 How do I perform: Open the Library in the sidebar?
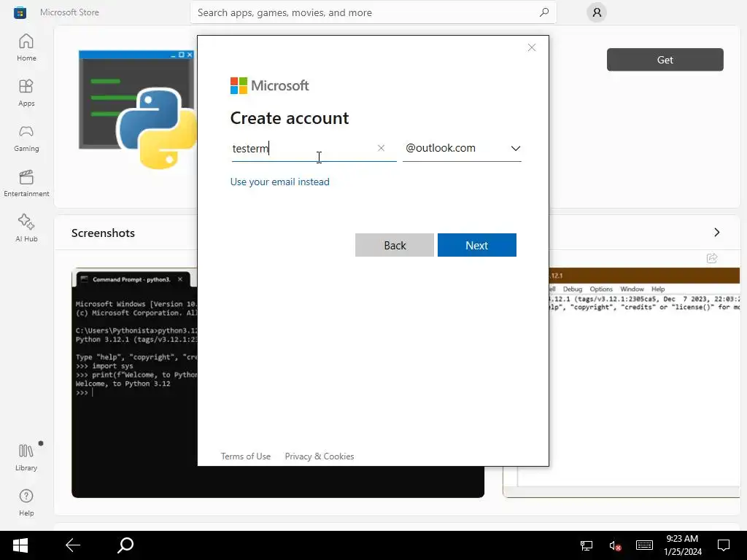[26, 458]
